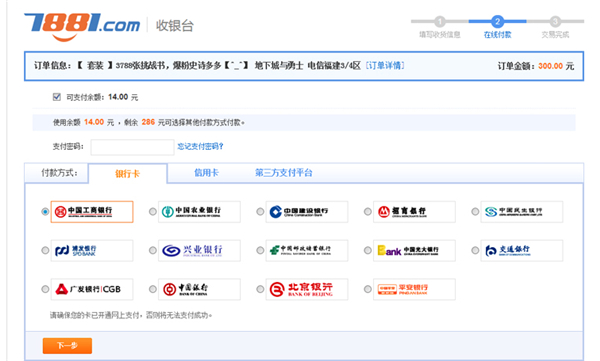The width and height of the screenshot is (600, 361).
Task: Click step 3 circle 交易完成
Action: click(x=555, y=21)
